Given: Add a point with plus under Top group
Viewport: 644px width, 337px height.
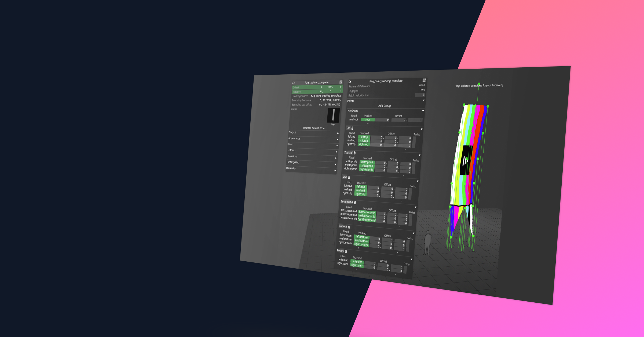Looking at the screenshot, I should (x=366, y=148).
